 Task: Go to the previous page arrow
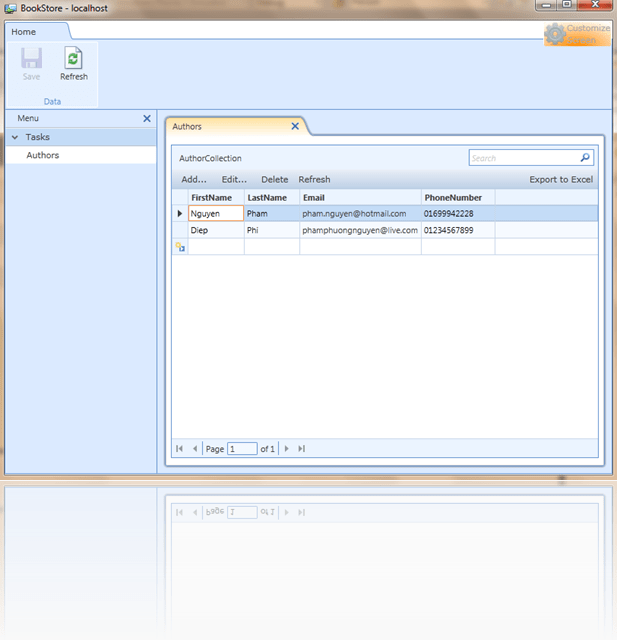[x=195, y=449]
